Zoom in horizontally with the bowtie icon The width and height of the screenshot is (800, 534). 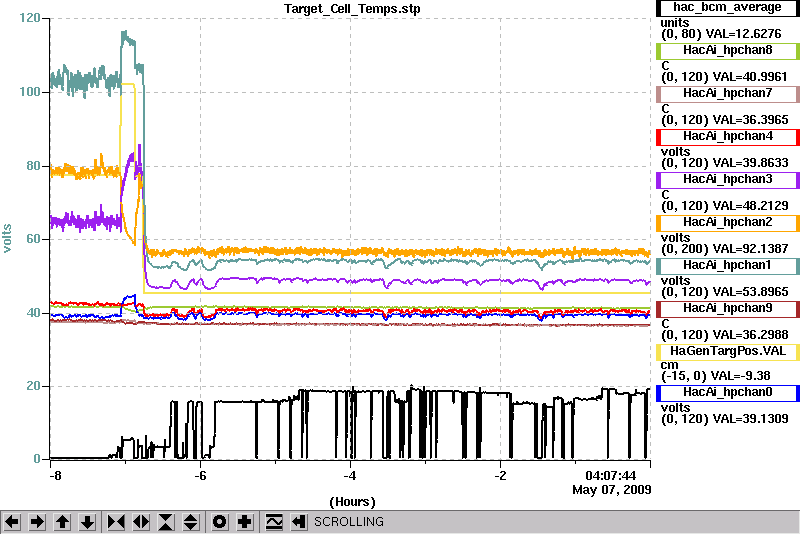click(116, 522)
